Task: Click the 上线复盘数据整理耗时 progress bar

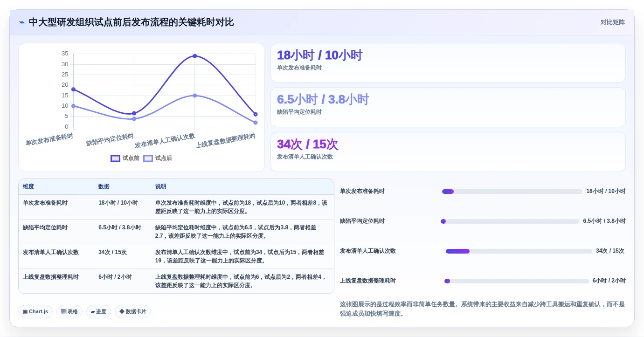Action: (517, 281)
